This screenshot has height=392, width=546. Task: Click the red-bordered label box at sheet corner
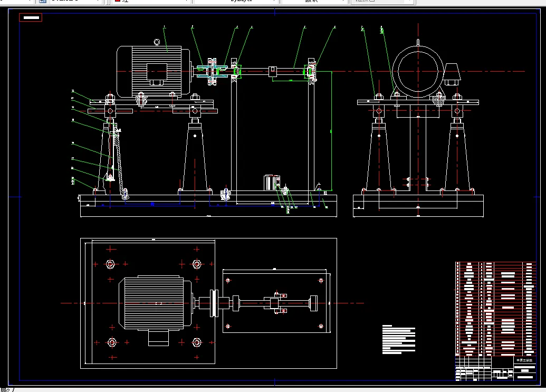click(31, 17)
